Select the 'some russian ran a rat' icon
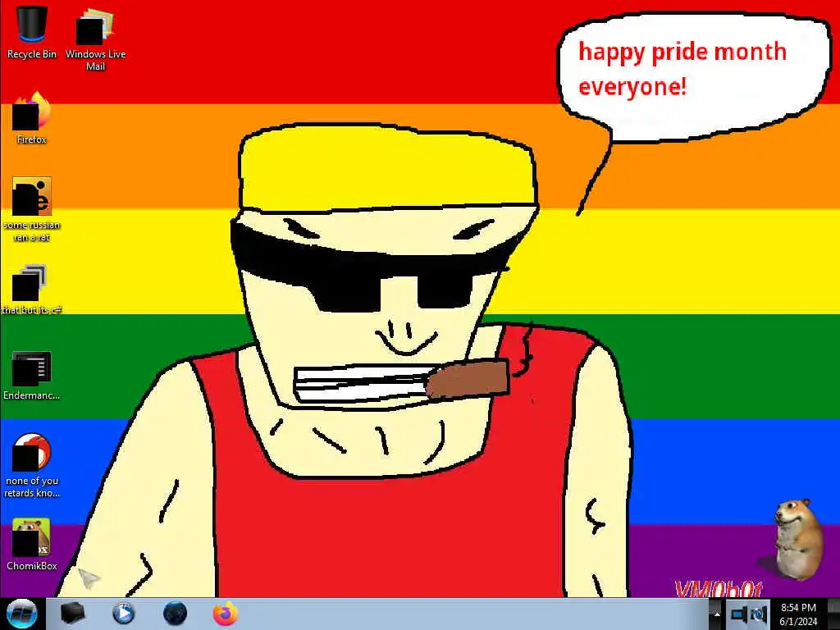Image resolution: width=840 pixels, height=630 pixels. point(32,209)
